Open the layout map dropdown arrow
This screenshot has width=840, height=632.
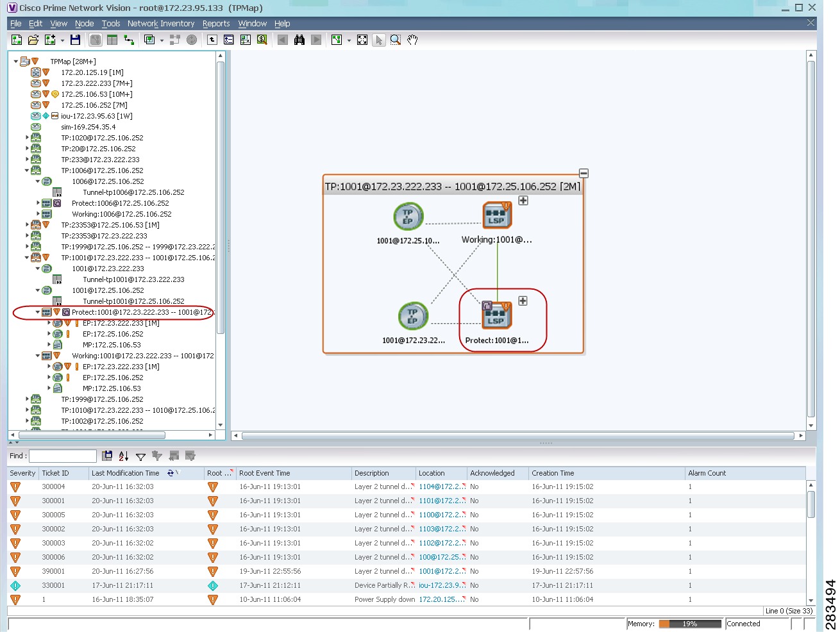tap(349, 40)
